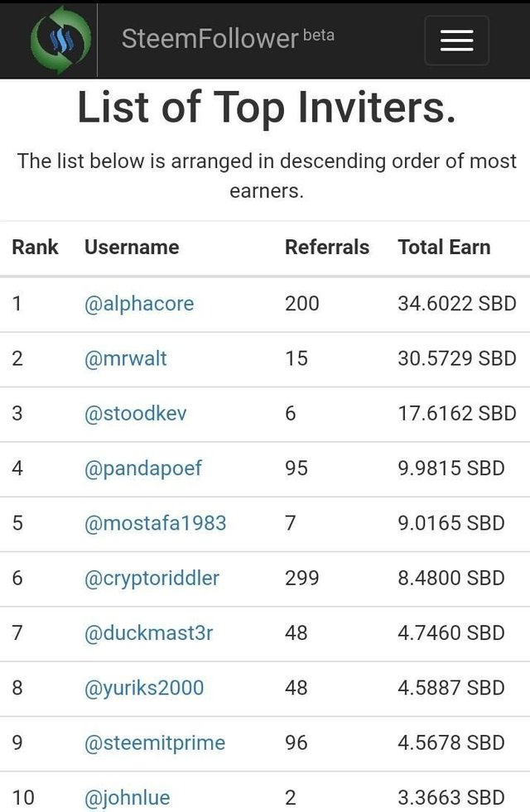Open @johnlue profile link
This screenshot has width=530, height=812.
click(x=127, y=797)
